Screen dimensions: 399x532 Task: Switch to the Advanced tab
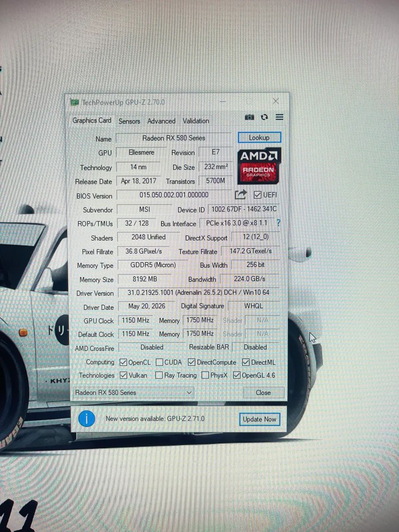click(161, 121)
